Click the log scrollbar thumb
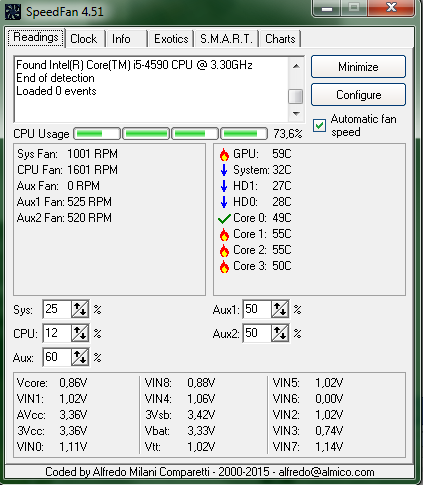The image size is (423, 485). click(x=296, y=97)
